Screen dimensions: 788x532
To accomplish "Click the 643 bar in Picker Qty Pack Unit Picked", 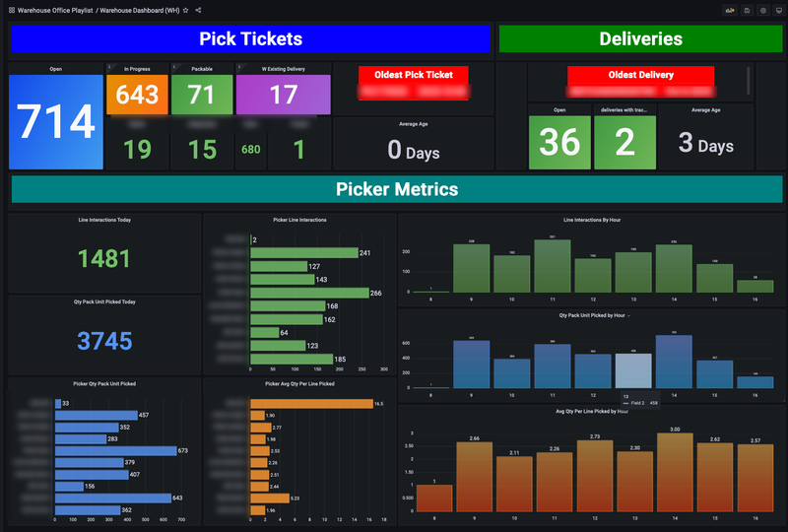I will 113,498.
